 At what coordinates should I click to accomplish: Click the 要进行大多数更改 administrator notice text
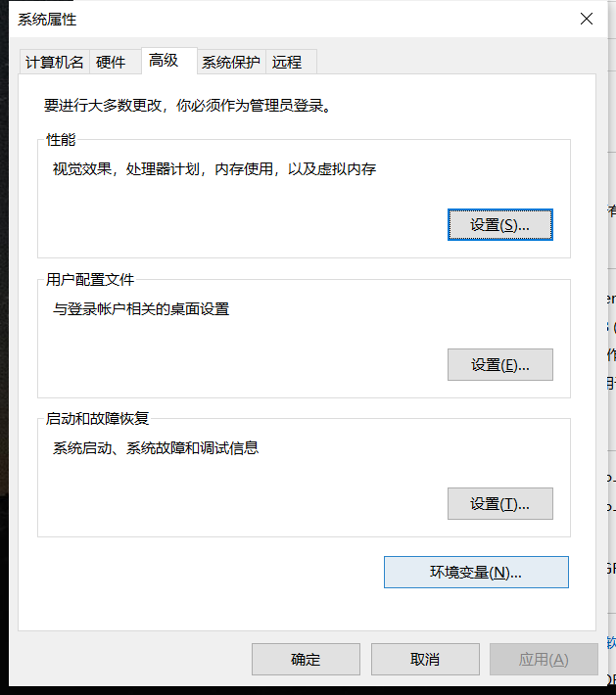(188, 106)
